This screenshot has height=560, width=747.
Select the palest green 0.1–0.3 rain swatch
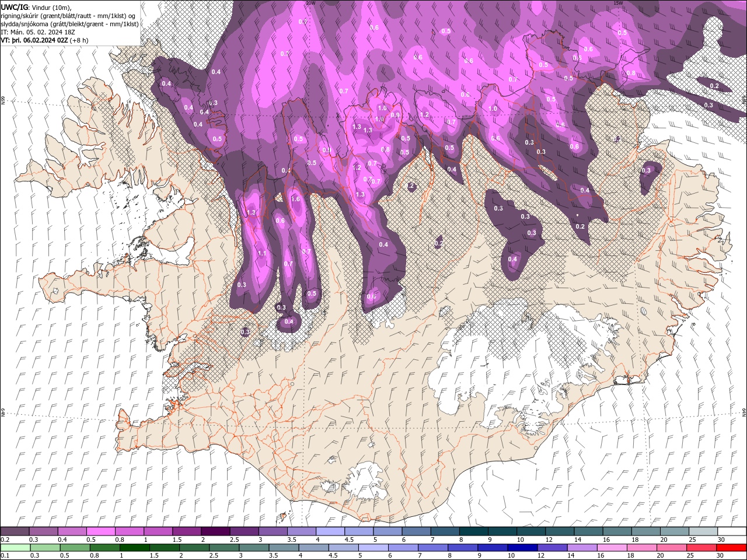15,548
